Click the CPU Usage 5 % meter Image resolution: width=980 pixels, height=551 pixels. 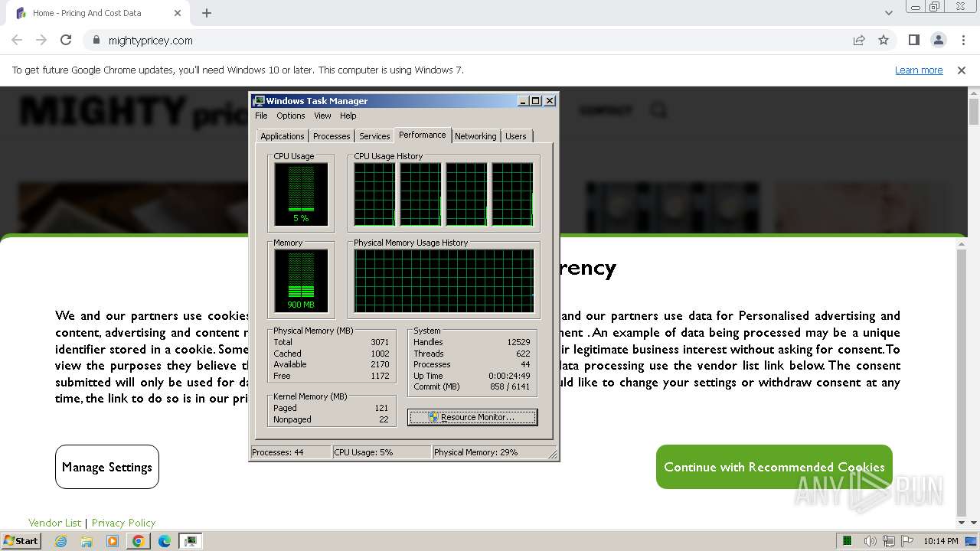pos(301,194)
